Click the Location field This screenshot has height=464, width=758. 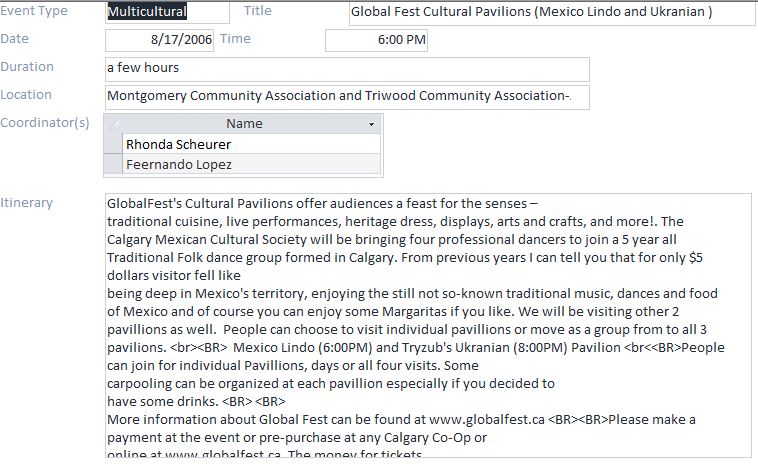coord(346,96)
